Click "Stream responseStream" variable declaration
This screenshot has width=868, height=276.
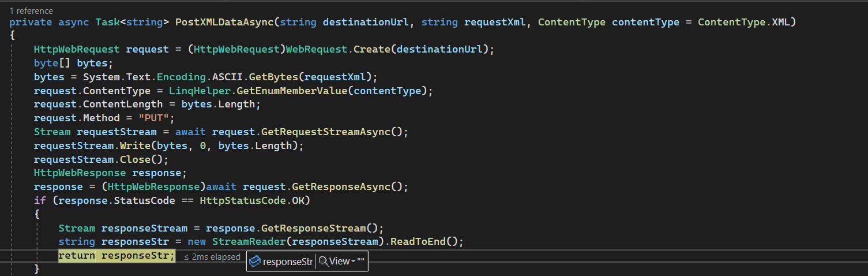point(123,229)
